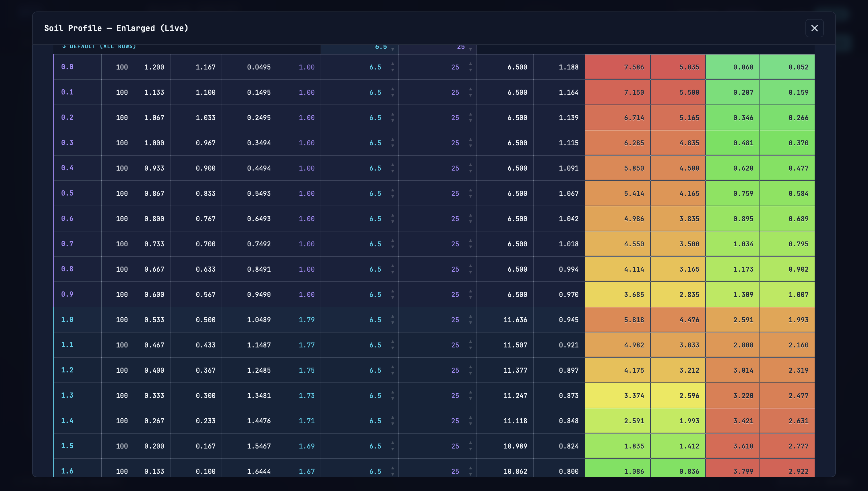The image size is (868, 491).
Task: Click the 11.636 value in row 1.0
Action: pyautogui.click(x=515, y=320)
